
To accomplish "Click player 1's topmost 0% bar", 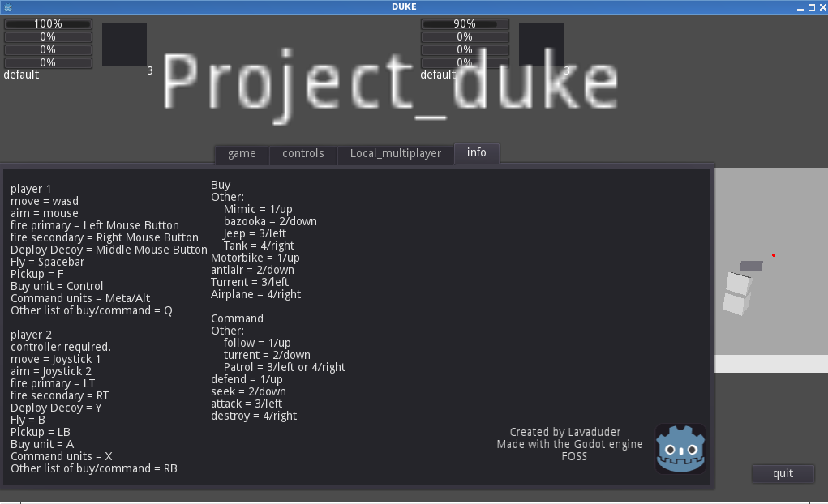I will pyautogui.click(x=48, y=36).
